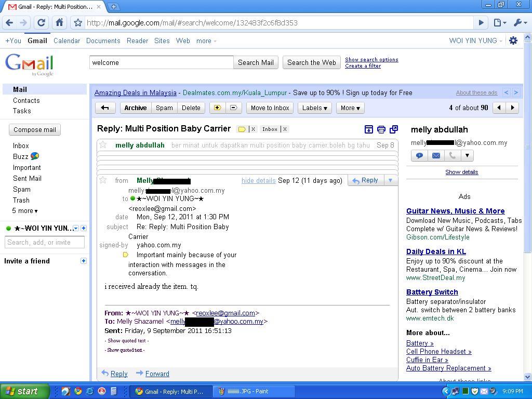Click the plus icon beside chat status

click(84, 229)
